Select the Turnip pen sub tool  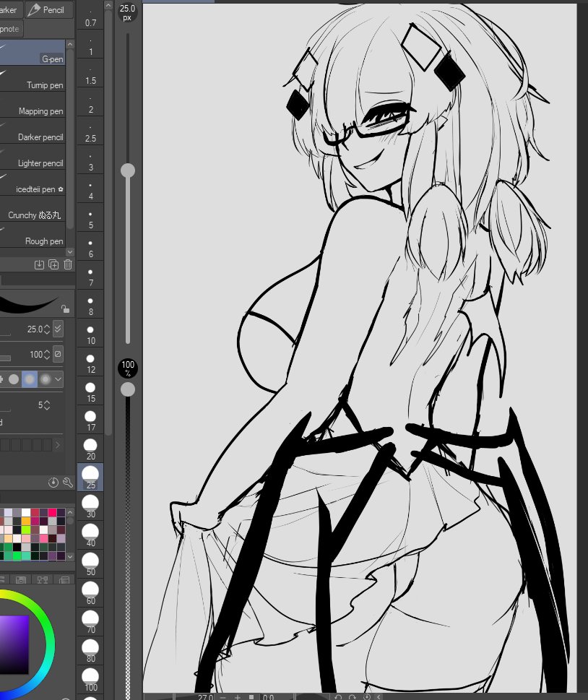coord(33,79)
